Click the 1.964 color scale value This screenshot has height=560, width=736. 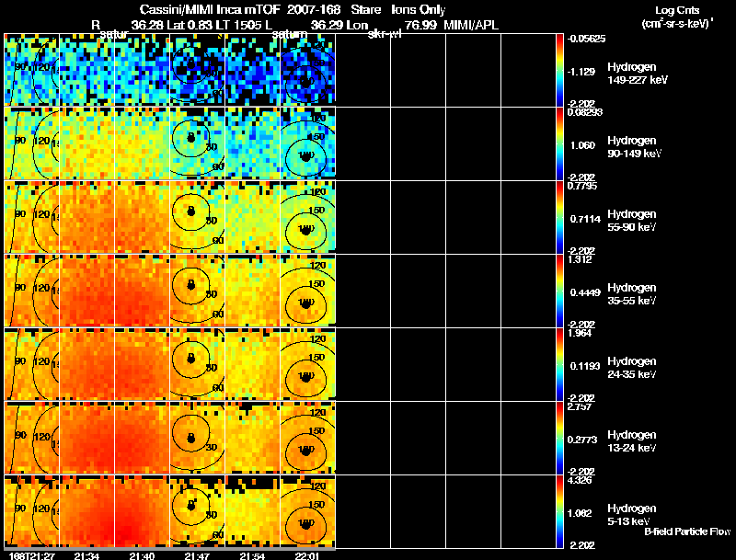tap(580, 333)
